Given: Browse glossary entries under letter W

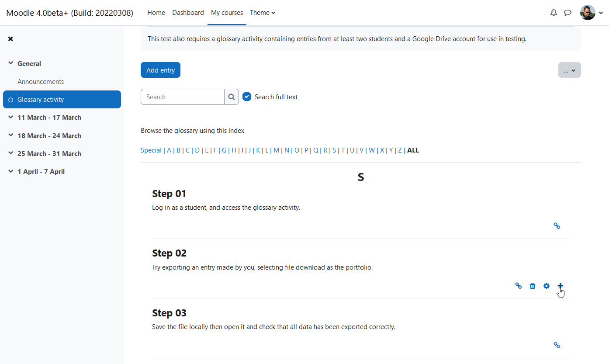Looking at the screenshot, I should point(372,150).
